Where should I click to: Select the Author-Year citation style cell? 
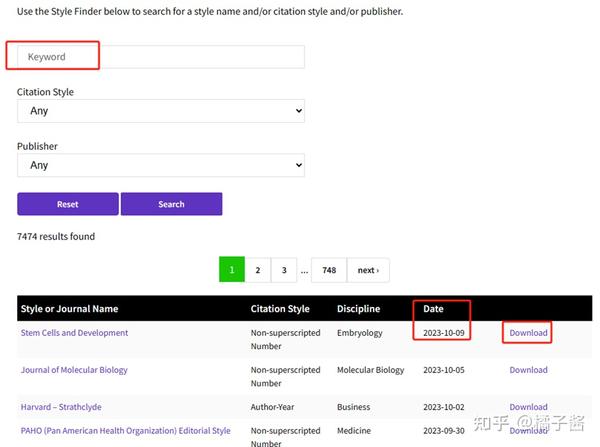tap(272, 407)
